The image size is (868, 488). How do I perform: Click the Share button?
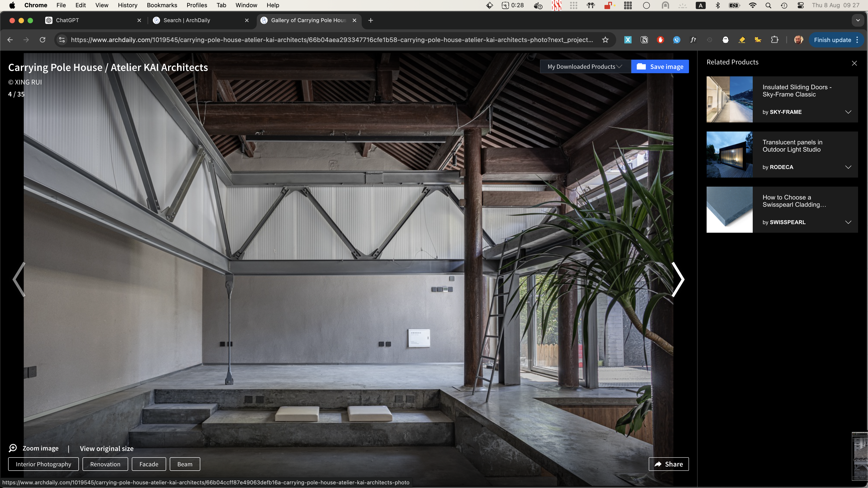click(x=669, y=464)
